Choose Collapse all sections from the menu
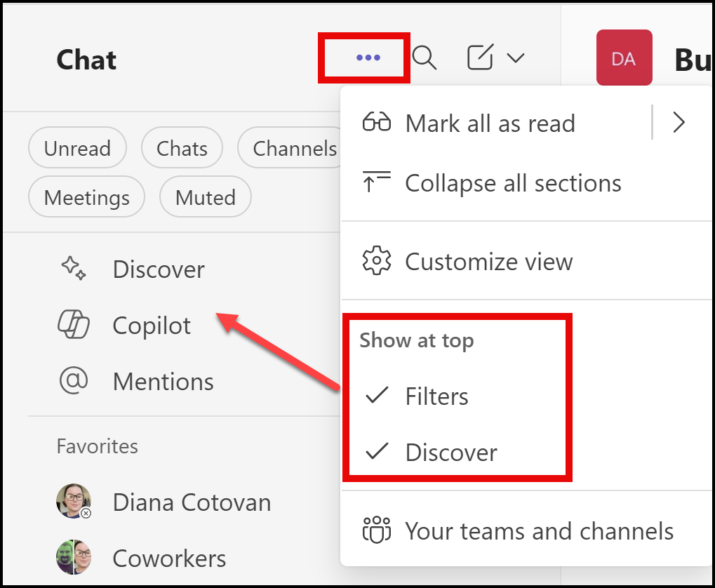The image size is (715, 588). 512,183
